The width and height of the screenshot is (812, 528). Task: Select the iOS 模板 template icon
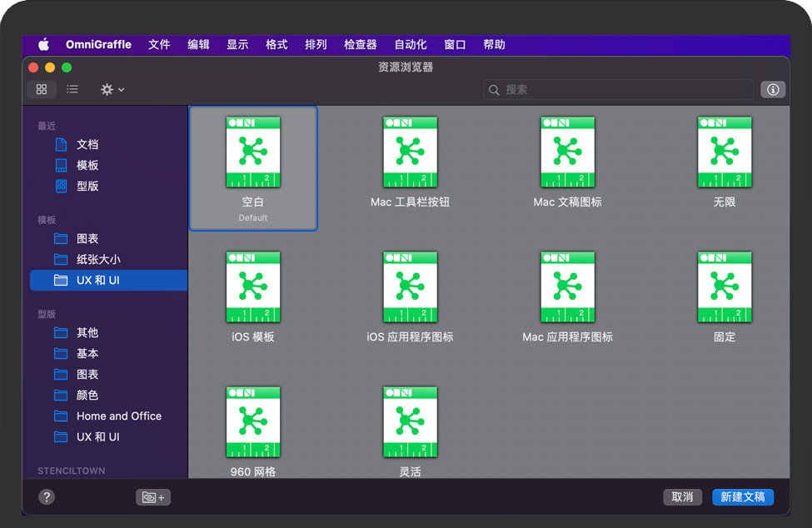253,287
